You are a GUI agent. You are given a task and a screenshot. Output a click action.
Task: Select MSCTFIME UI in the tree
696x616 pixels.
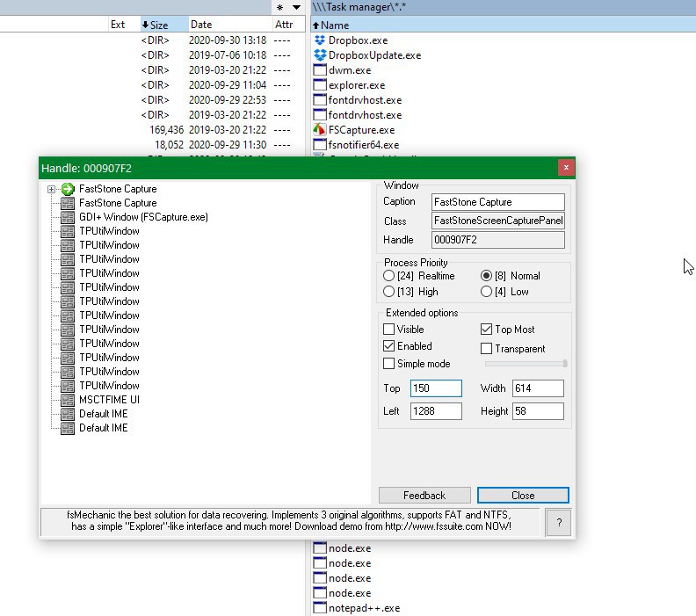pyautogui.click(x=109, y=400)
